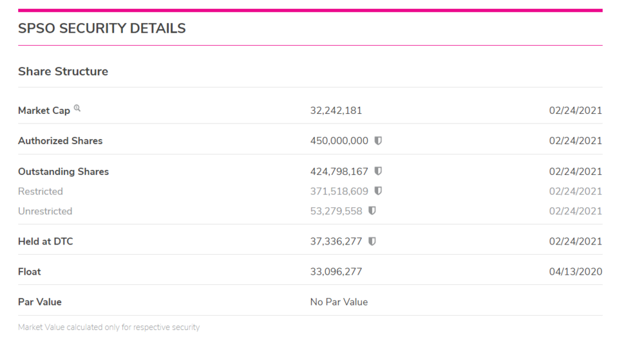This screenshot has height=341, width=644.
Task: Click the magnifier icon beside Market Cap
Action: (77, 109)
